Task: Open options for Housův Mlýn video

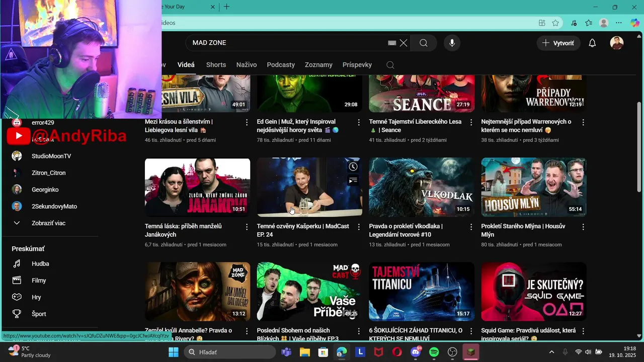Action: (x=583, y=227)
